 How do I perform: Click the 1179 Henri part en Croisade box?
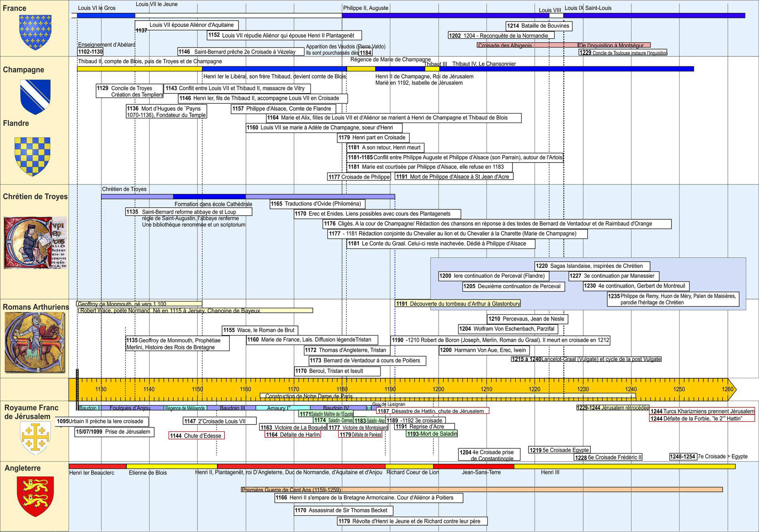point(373,138)
